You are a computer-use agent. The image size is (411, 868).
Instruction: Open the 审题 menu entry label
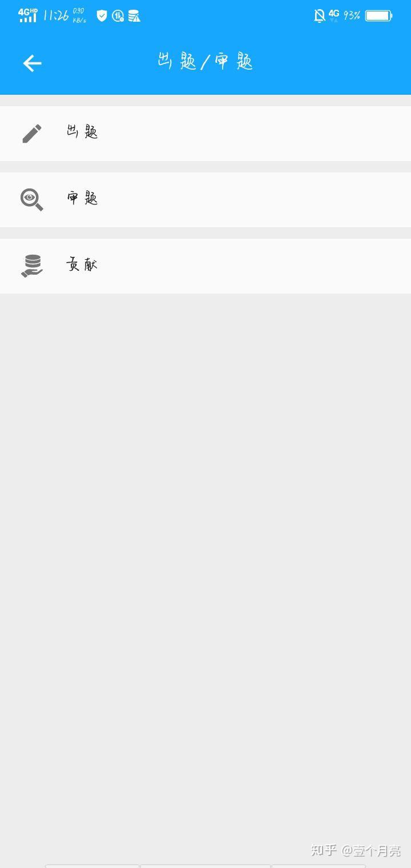[82, 198]
